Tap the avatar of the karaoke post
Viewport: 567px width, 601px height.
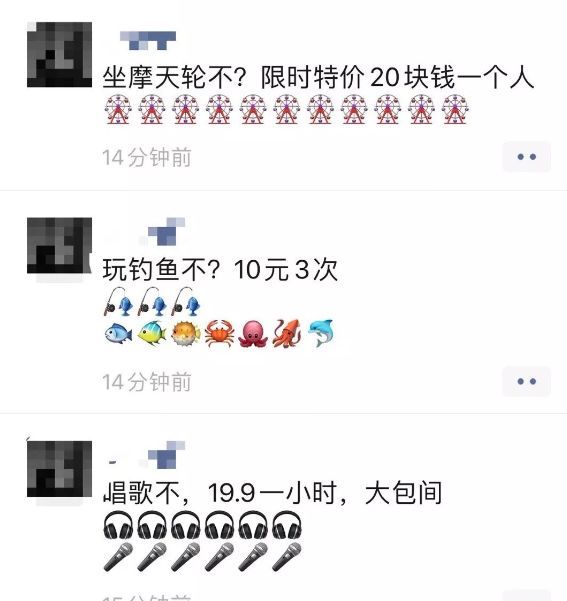click(x=59, y=469)
